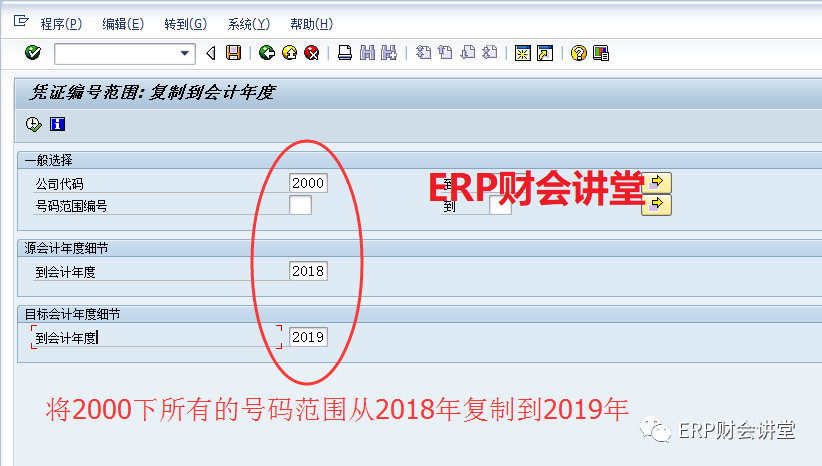Screen dimensions: 822x466
Task: Open the 转到(G) menu
Action: click(186, 24)
